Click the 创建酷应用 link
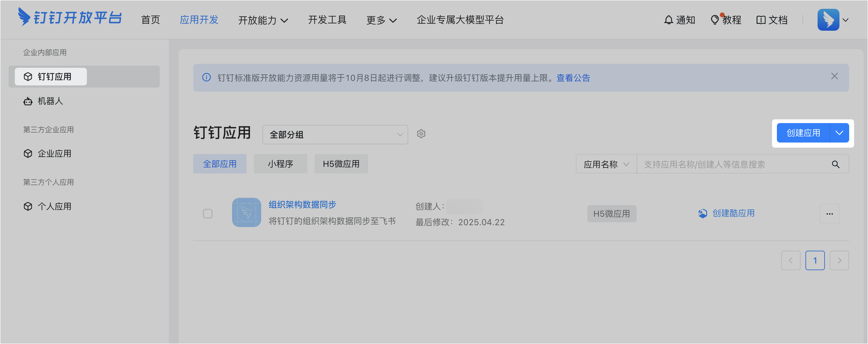 tap(726, 213)
